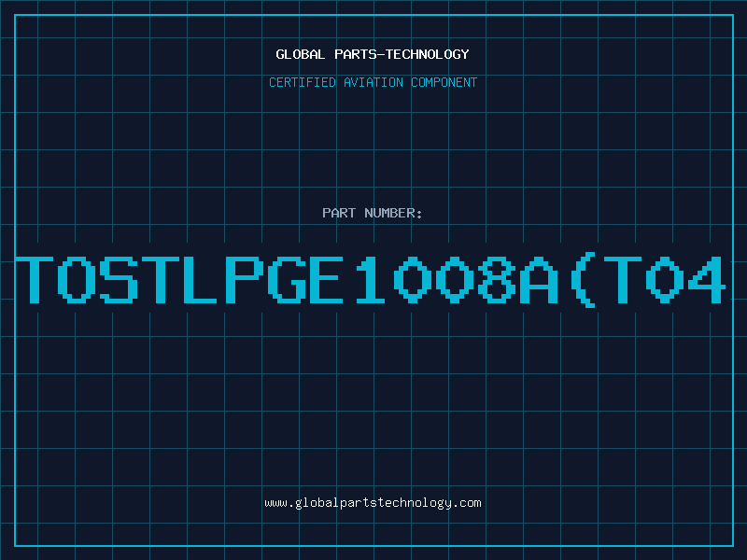This screenshot has width=747, height=560.
Task: Open the www.globalpartstechnology.com link
Action: (373, 503)
